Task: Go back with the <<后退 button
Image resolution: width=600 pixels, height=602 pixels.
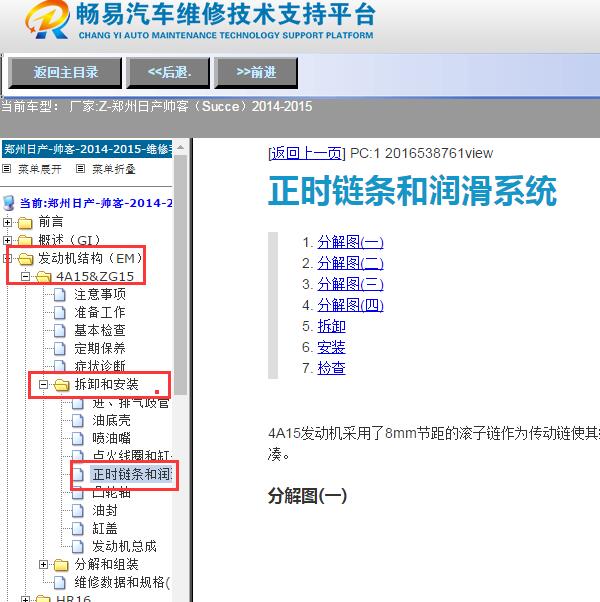Action: pyautogui.click(x=168, y=73)
